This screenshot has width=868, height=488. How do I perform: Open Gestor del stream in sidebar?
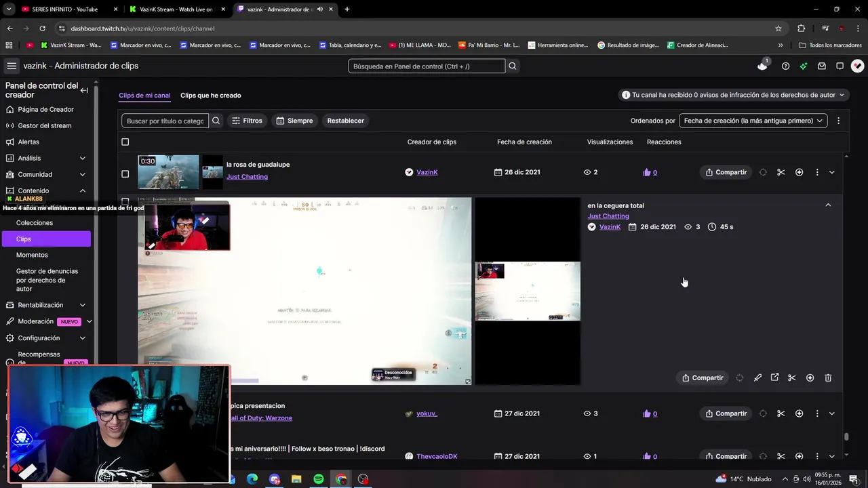[x=44, y=125]
